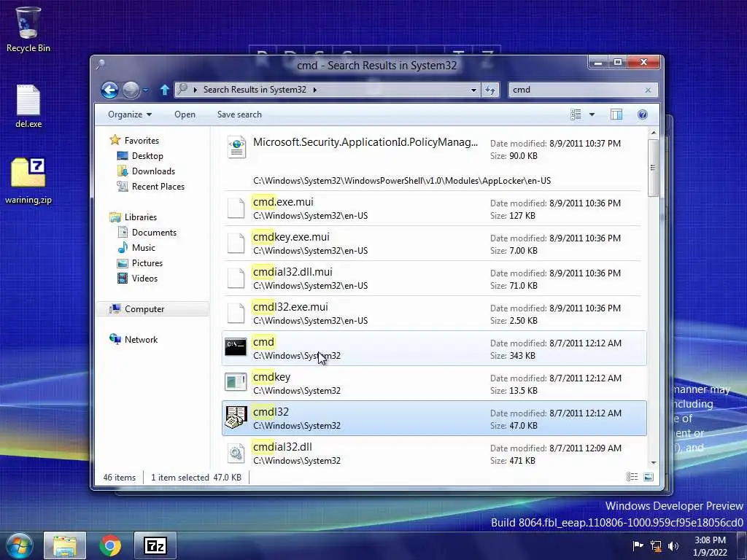Open the Start menu orb

[19, 545]
